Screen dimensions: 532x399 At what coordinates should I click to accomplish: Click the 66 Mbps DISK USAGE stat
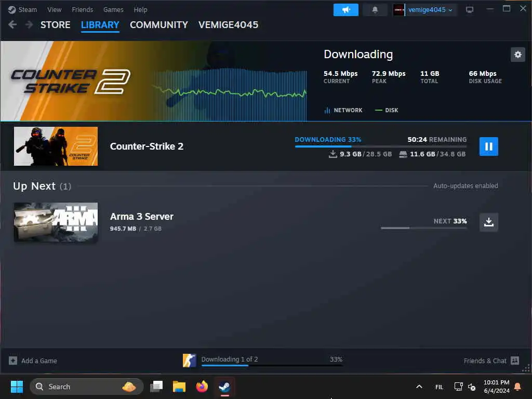coord(485,77)
